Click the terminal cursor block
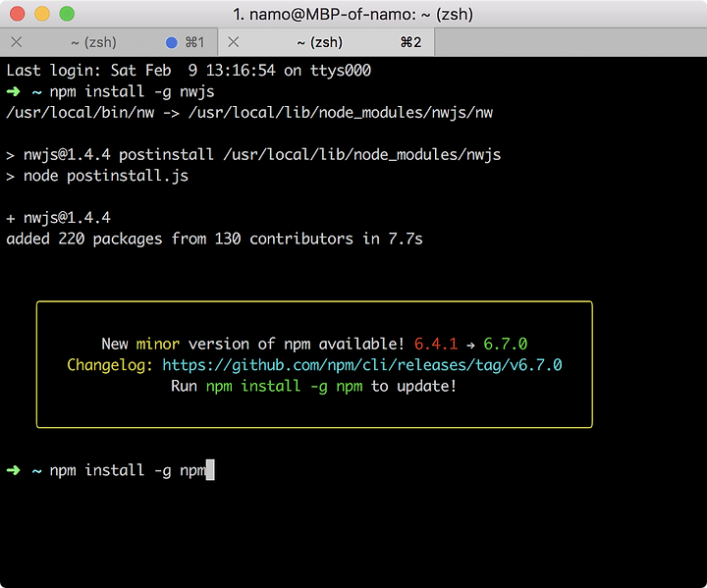The height and width of the screenshot is (588, 707). 210,470
